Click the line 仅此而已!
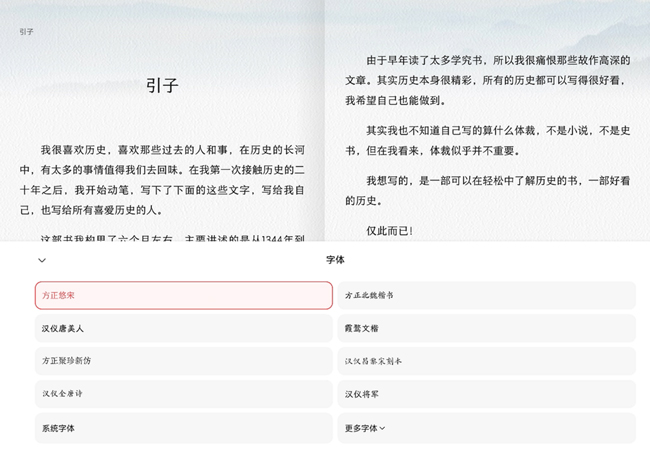The image size is (650, 454). coord(389,231)
